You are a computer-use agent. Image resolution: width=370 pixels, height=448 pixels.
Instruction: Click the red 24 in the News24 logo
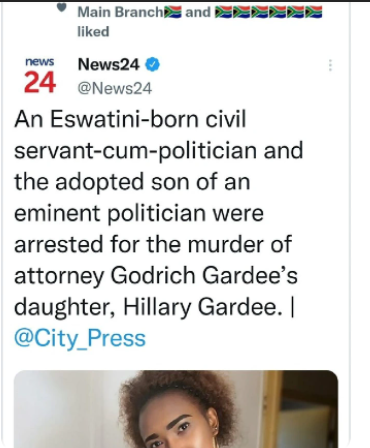pyautogui.click(x=40, y=82)
